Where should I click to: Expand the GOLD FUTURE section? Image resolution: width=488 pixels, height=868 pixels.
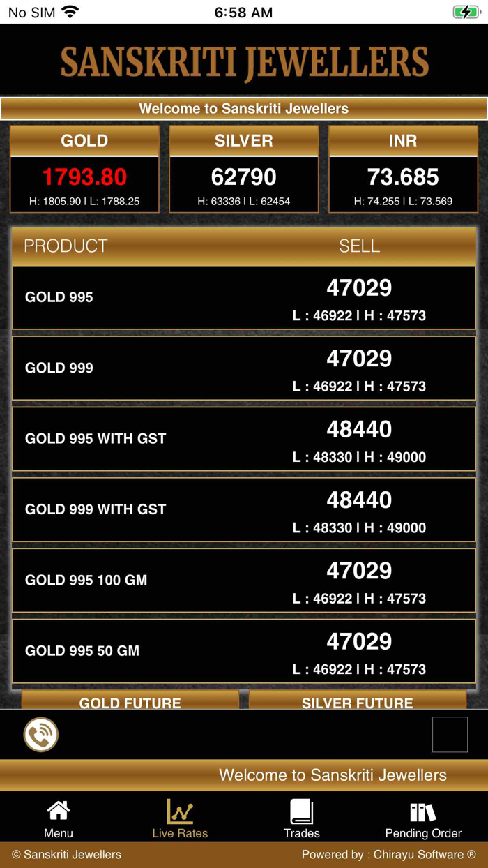129,703
